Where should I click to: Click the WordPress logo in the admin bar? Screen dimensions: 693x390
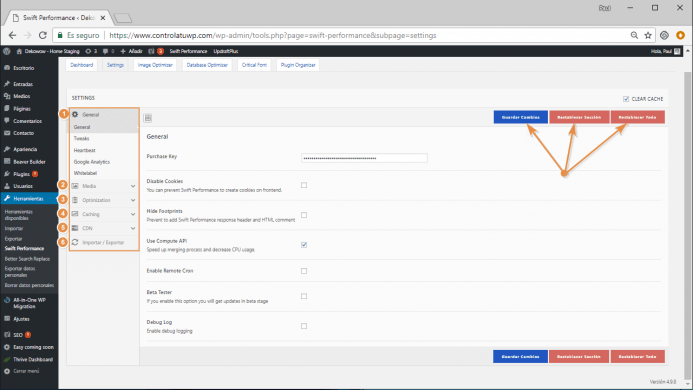7,51
